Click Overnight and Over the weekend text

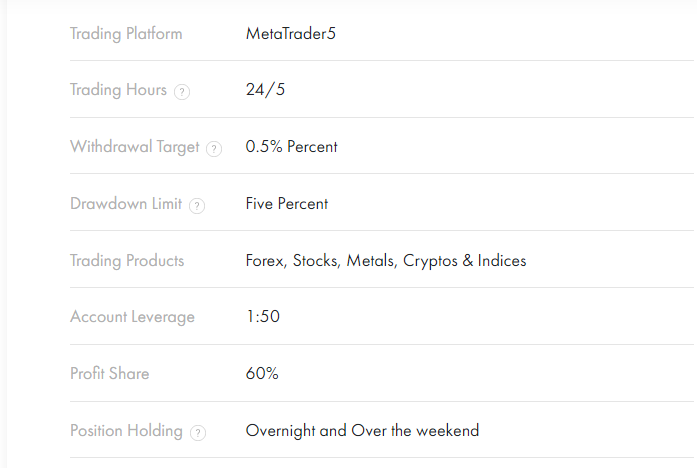tap(362, 431)
